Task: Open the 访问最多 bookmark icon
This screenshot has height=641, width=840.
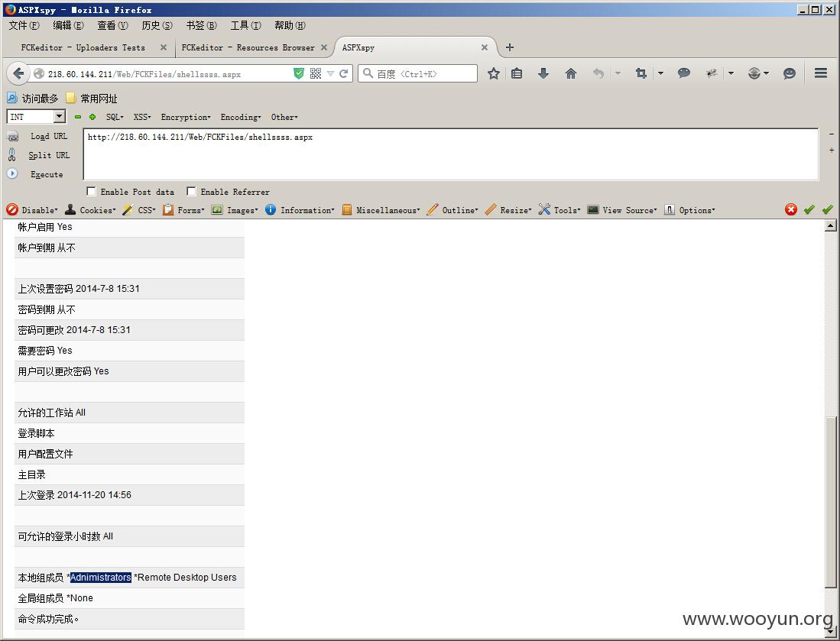Action: pyautogui.click(x=11, y=98)
